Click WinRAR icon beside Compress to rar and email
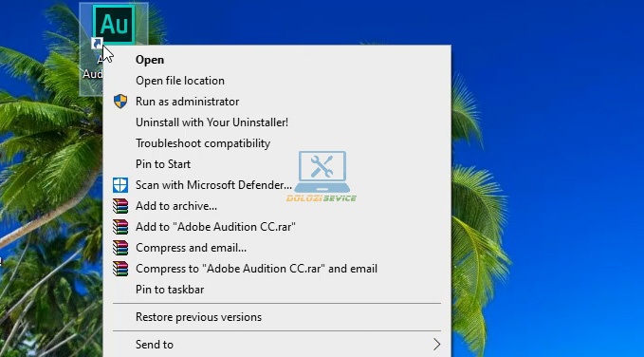The height and width of the screenshot is (357, 644). tap(120, 269)
